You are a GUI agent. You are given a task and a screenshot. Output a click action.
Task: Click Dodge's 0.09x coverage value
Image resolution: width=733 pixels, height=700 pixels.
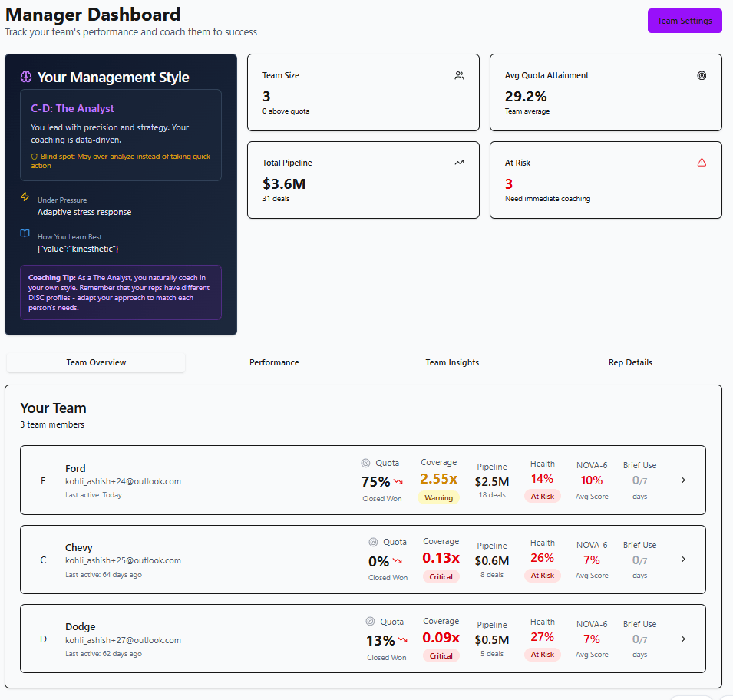coord(441,637)
